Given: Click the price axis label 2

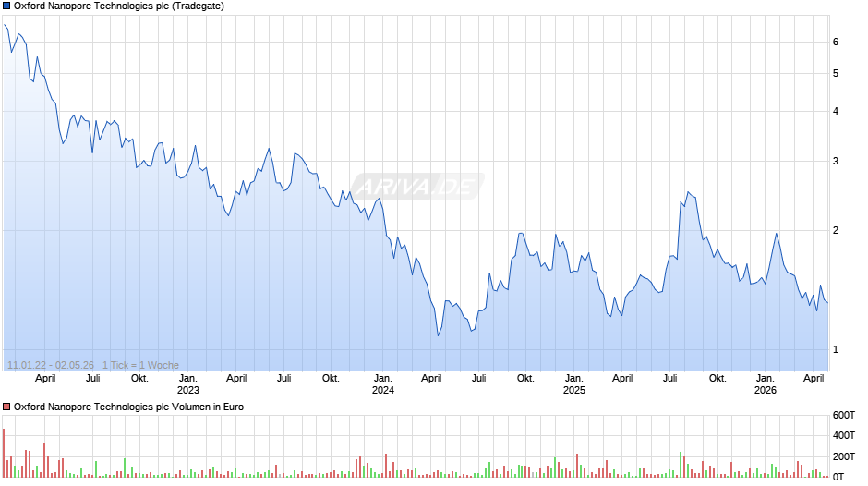Looking at the screenshot, I should pyautogui.click(x=836, y=231).
